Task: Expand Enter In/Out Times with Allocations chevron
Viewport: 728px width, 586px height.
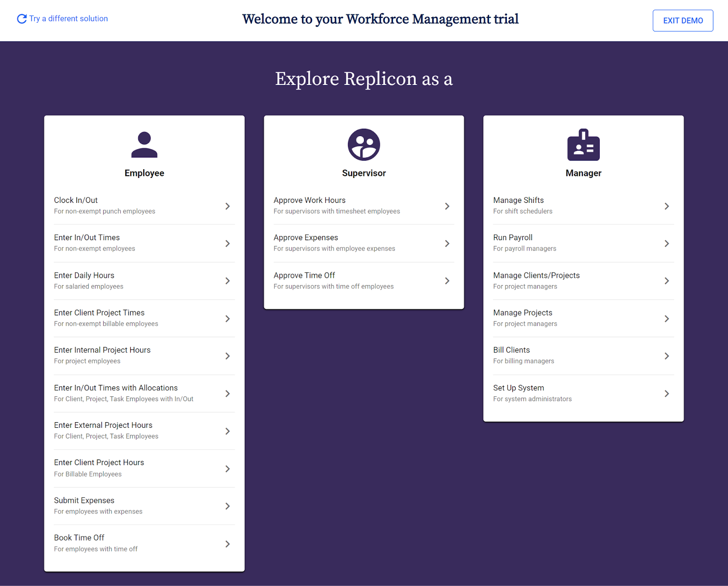Action: 227,394
